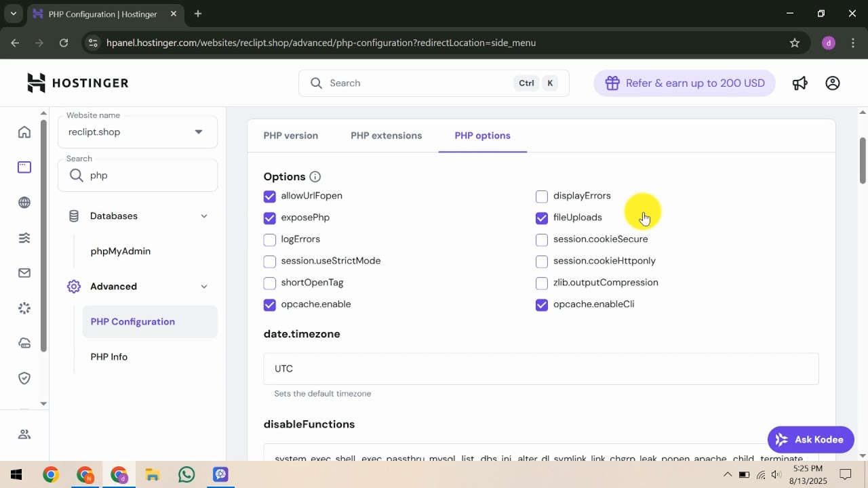This screenshot has width=868, height=488.
Task: Click the dotted circle icon in sidebar
Action: pyautogui.click(x=24, y=308)
